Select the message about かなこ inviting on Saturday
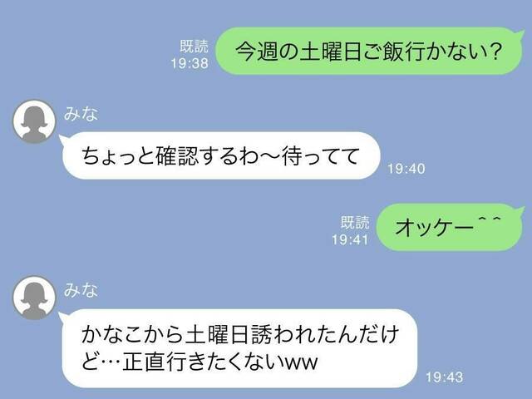This screenshot has width=532, height=399. coord(239,348)
